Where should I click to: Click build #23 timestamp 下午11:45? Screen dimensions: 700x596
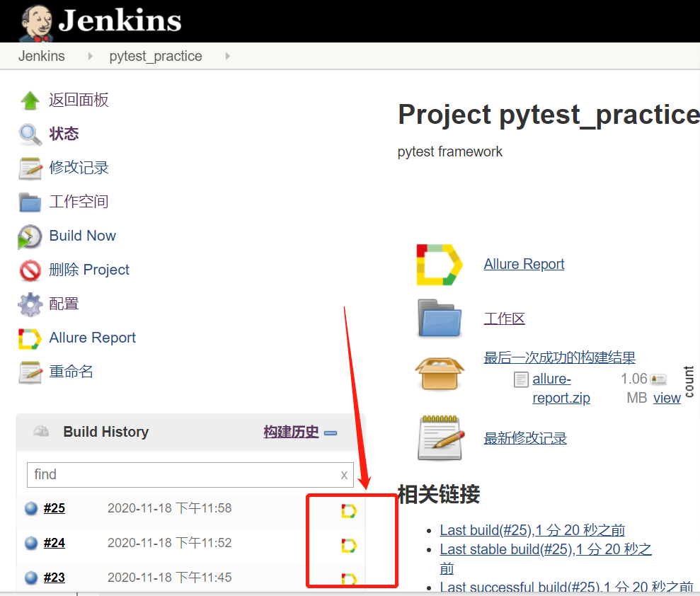pyautogui.click(x=170, y=578)
